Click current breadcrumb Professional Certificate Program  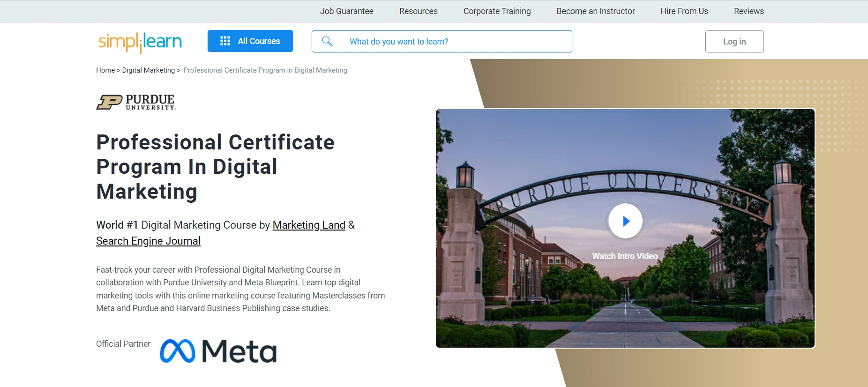(265, 70)
